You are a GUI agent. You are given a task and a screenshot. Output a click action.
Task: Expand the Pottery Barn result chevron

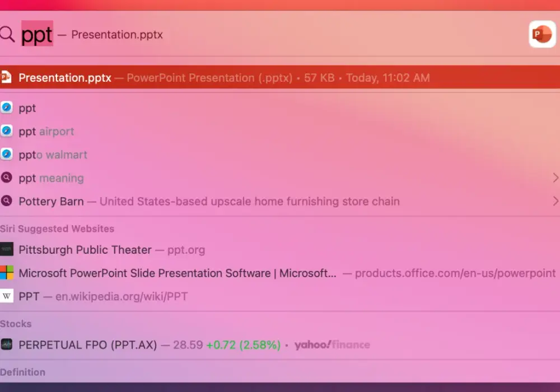(x=556, y=201)
